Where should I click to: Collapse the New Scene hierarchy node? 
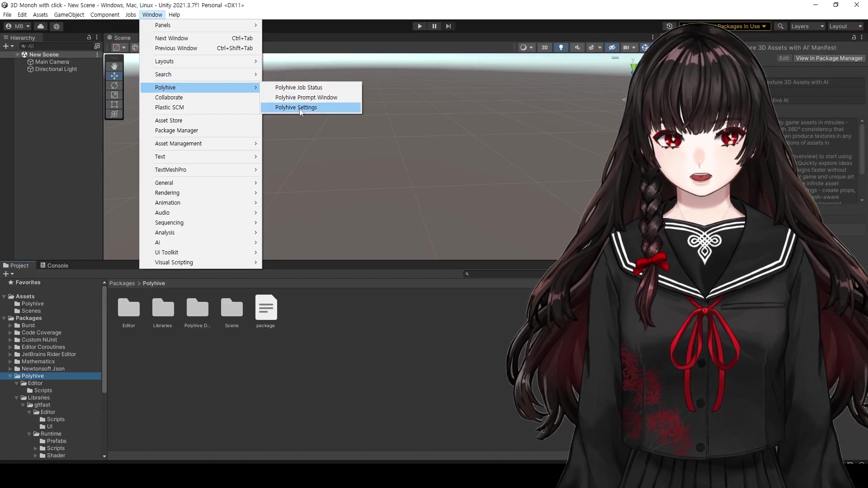pyautogui.click(x=18, y=54)
